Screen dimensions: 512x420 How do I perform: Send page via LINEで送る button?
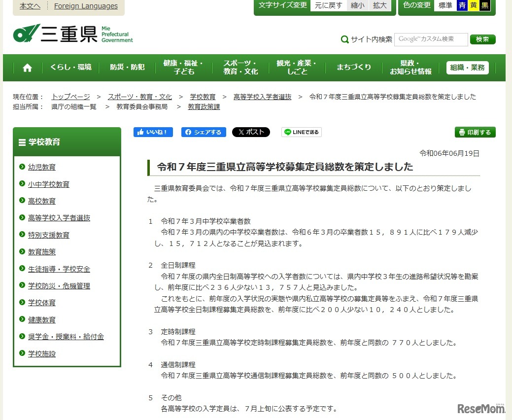click(x=302, y=132)
